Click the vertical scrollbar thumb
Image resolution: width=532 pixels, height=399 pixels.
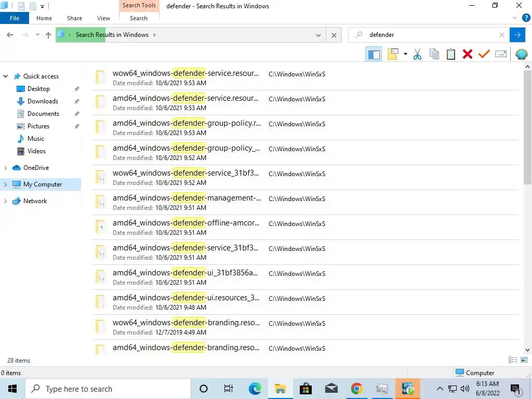pyautogui.click(x=527, y=128)
